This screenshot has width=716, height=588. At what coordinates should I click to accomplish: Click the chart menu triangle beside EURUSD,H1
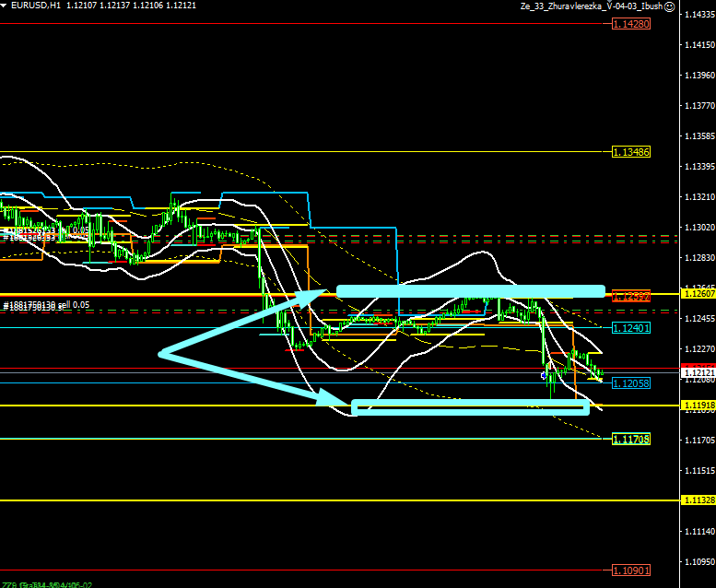point(4,6)
